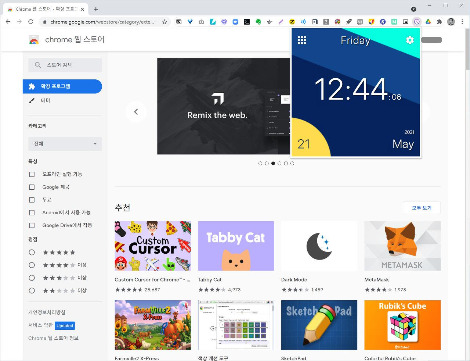Open a new browser tab

point(96,9)
